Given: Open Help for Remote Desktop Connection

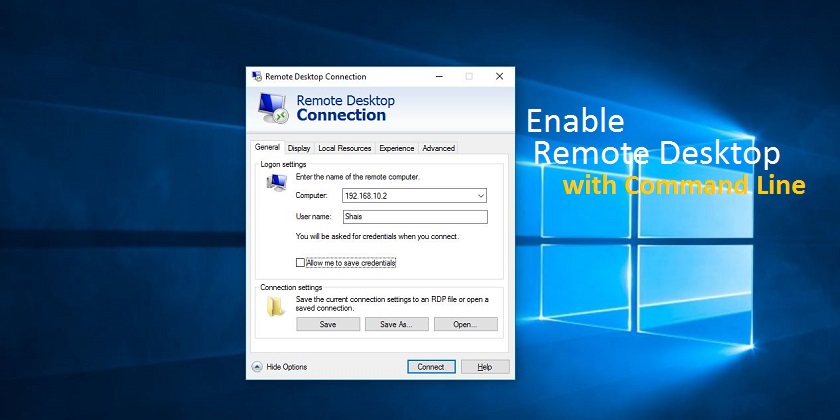Looking at the screenshot, I should tap(485, 367).
